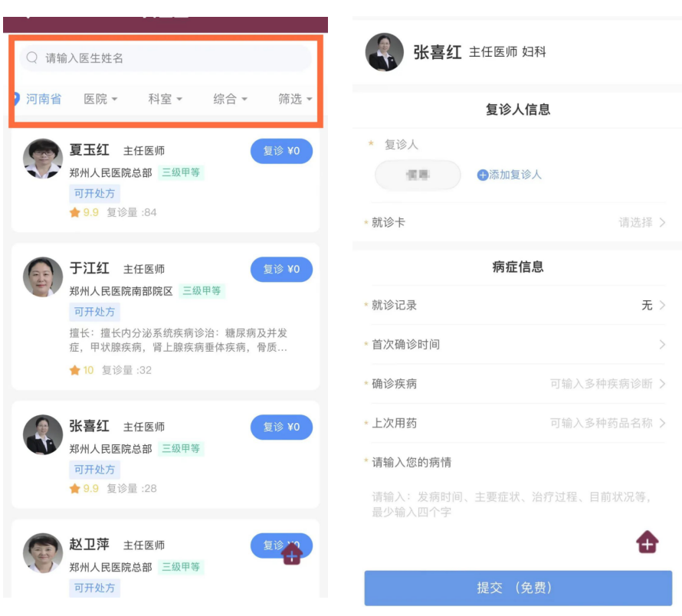Screen dimensions: 682x616
Task: Tap 赵卫萍's avatar in the list
Action: pyautogui.click(x=43, y=553)
